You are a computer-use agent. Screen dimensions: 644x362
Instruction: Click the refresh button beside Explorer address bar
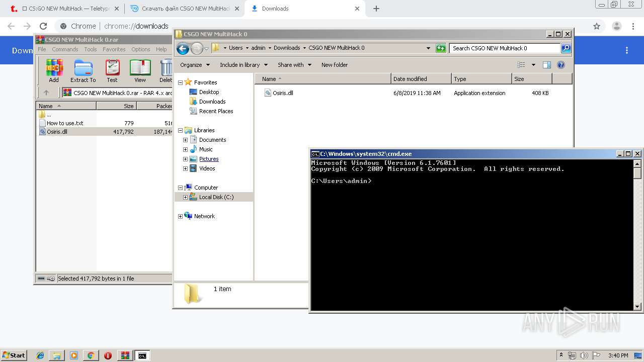click(x=441, y=48)
